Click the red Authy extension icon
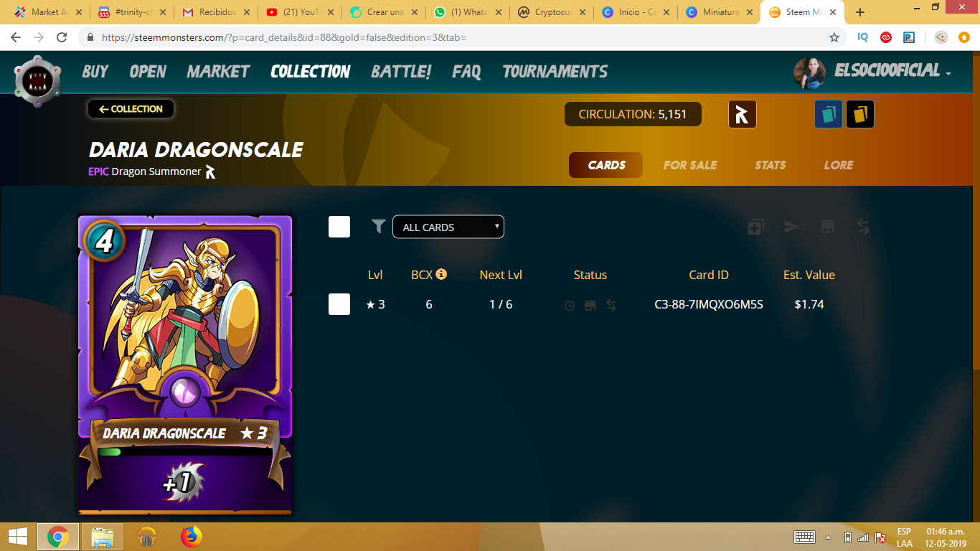The image size is (980, 551). pyautogui.click(x=886, y=37)
